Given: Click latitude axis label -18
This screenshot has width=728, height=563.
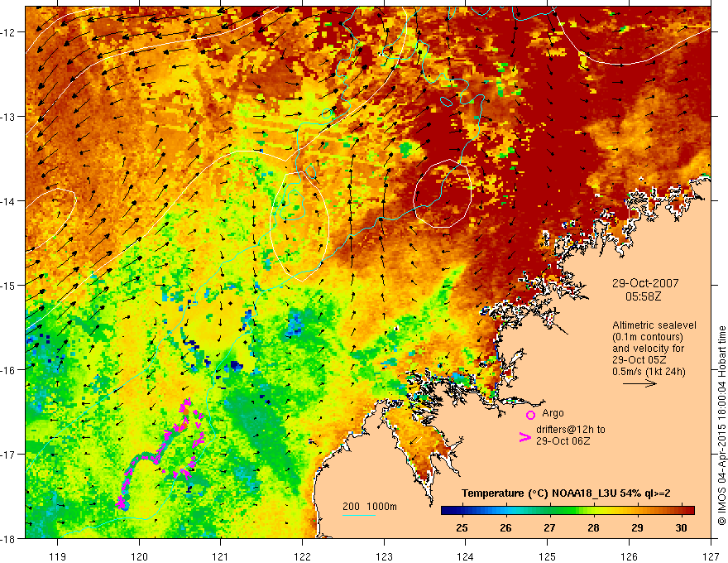Looking at the screenshot, I should (9, 538).
